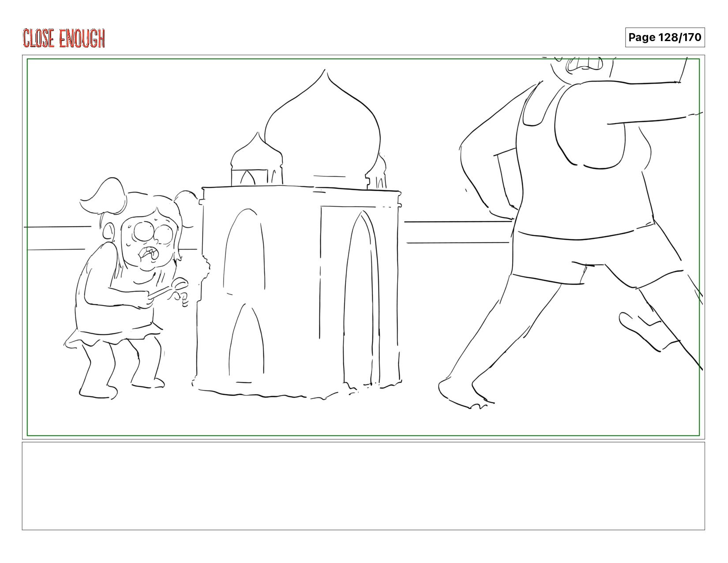Viewport: 728px width, 563px height.
Task: Click the empty dialogue notes box
Action: click(363, 486)
